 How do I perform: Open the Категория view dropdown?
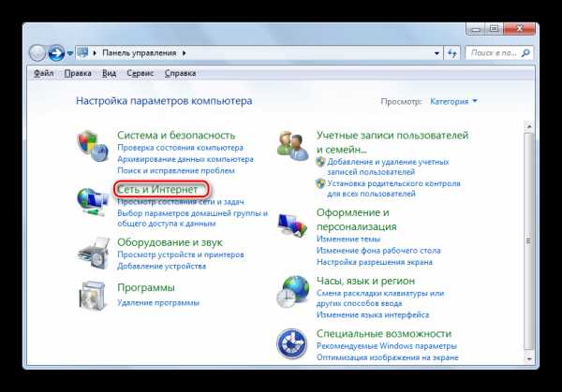[x=453, y=101]
